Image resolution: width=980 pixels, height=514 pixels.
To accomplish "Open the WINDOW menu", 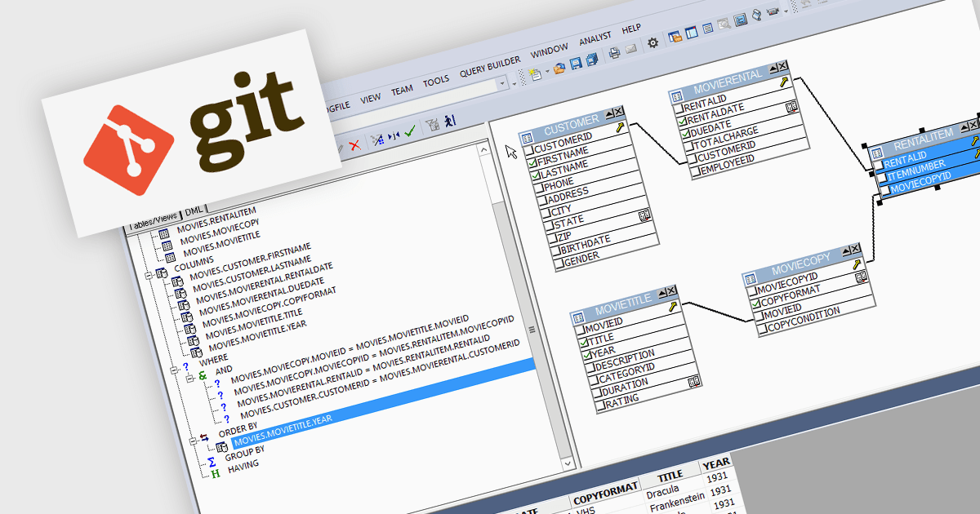I will 549,51.
